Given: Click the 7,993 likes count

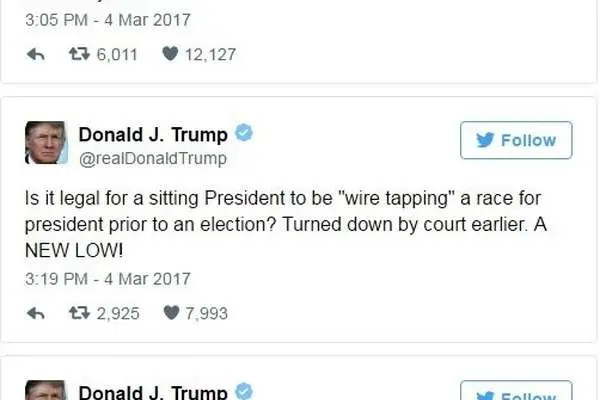Looking at the screenshot, I should tap(207, 313).
